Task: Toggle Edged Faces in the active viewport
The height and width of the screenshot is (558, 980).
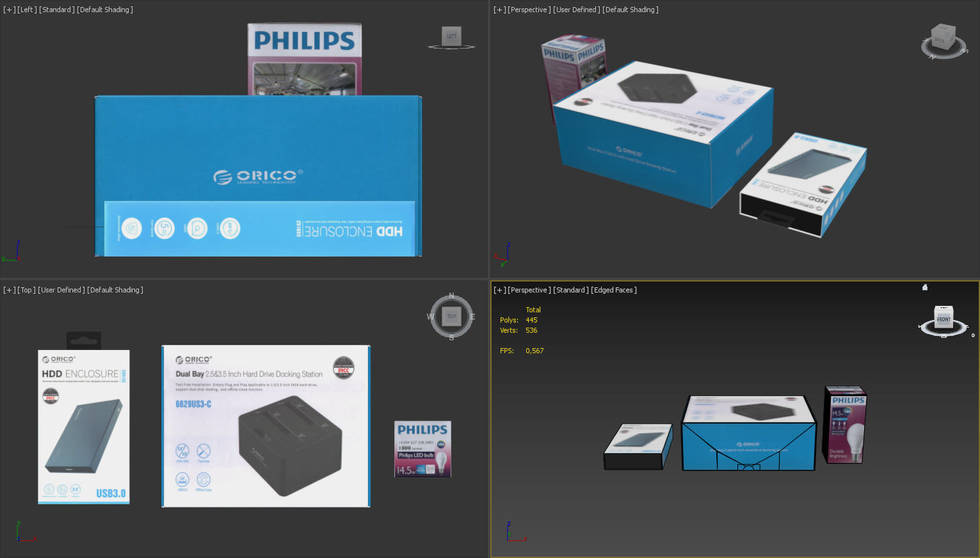Action: [x=613, y=290]
